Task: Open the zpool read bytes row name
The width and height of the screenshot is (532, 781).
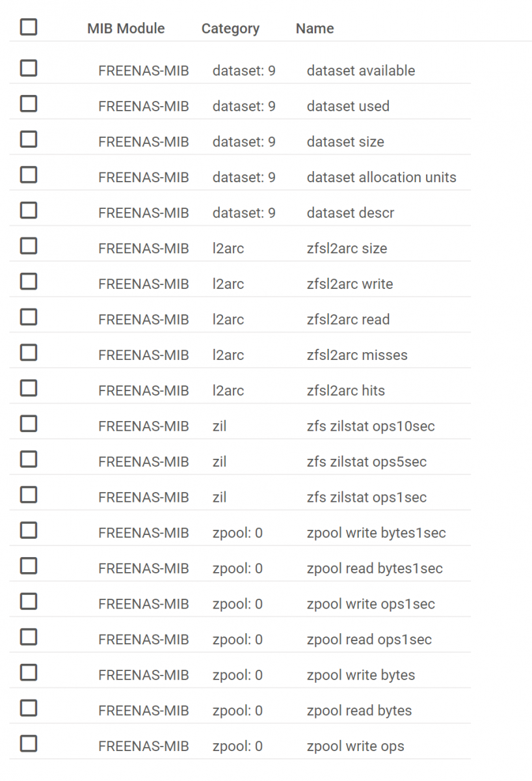Action: pyautogui.click(x=359, y=711)
